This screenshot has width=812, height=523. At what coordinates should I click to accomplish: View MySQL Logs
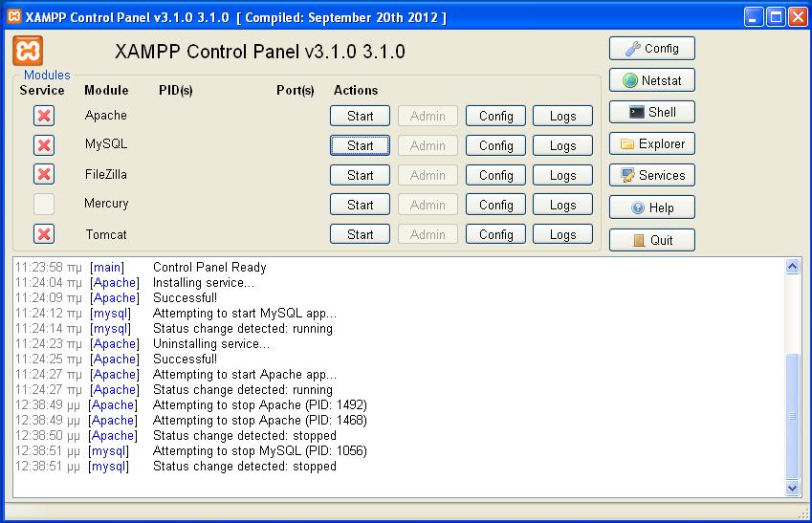point(563,145)
